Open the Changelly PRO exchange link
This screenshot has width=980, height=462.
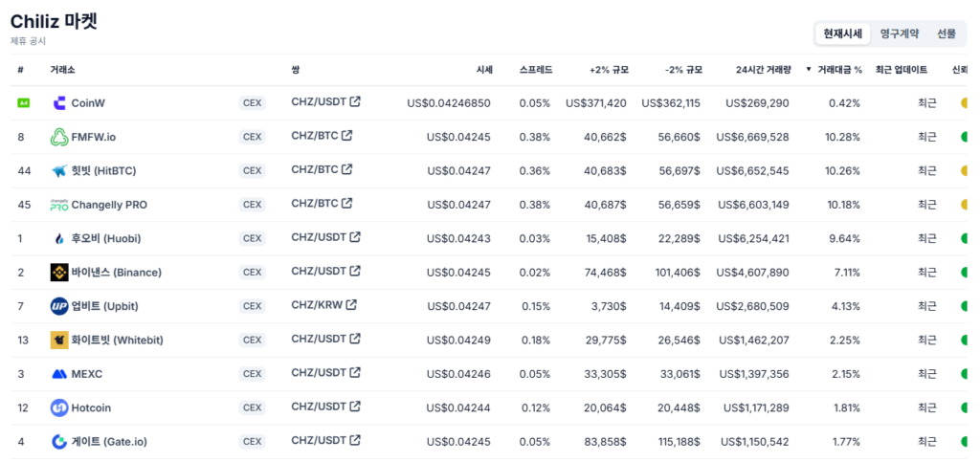click(109, 205)
